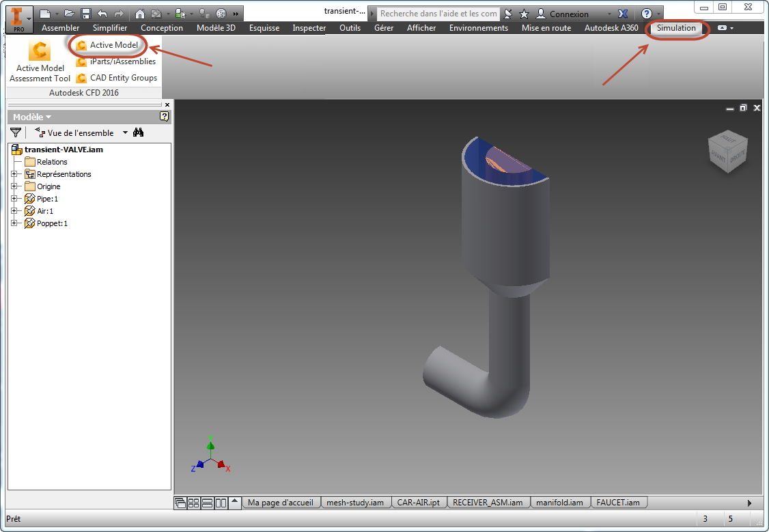This screenshot has width=769, height=532.
Task: Click the appearance sphere icon
Action: [221, 14]
